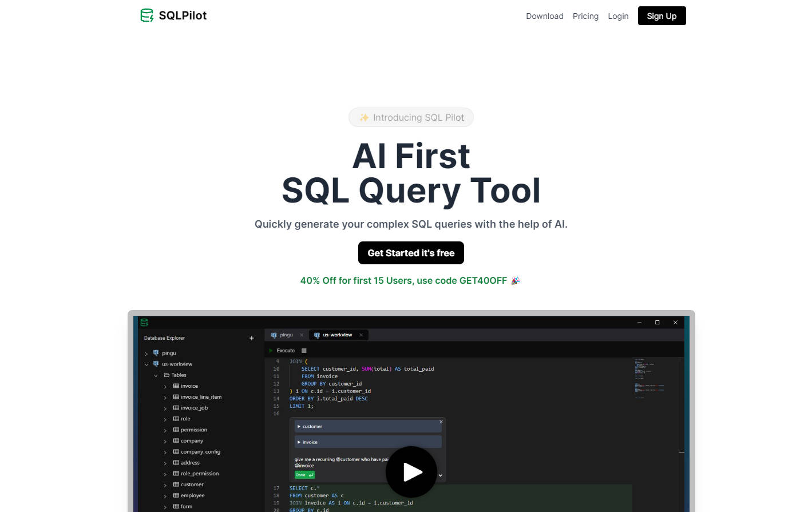Click code line 14 ORDER BY
The width and height of the screenshot is (812, 512).
(328, 399)
